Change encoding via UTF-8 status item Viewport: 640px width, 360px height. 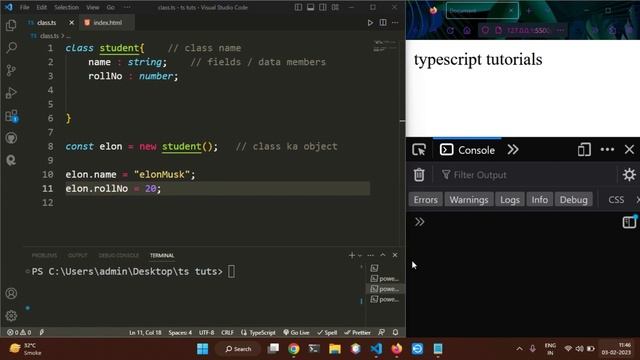coord(207,333)
